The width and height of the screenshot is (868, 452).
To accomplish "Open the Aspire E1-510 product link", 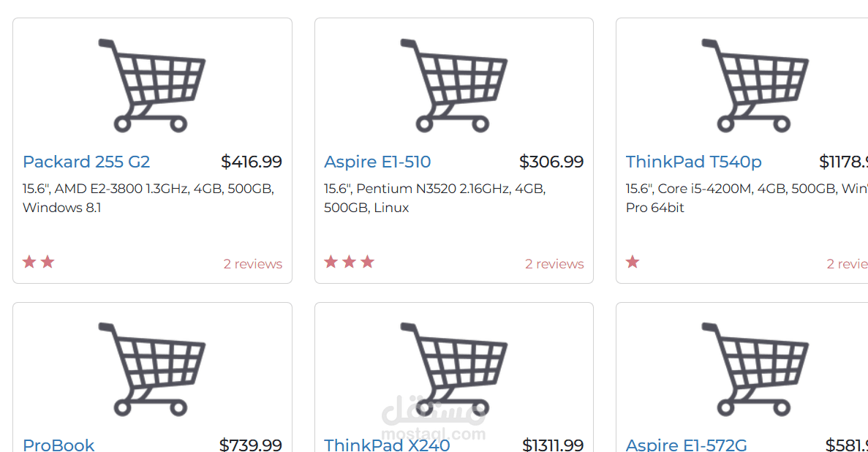I will (x=377, y=162).
